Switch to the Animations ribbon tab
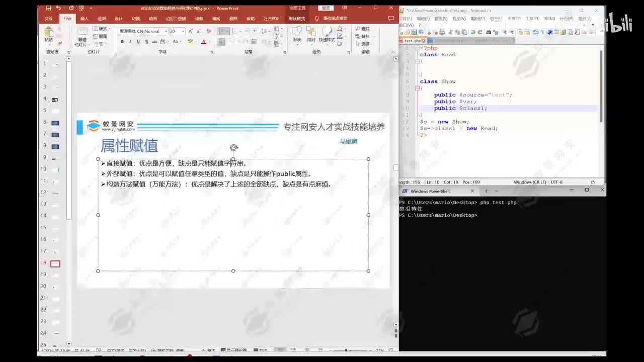Screen dimensions: 644x362 point(153,19)
